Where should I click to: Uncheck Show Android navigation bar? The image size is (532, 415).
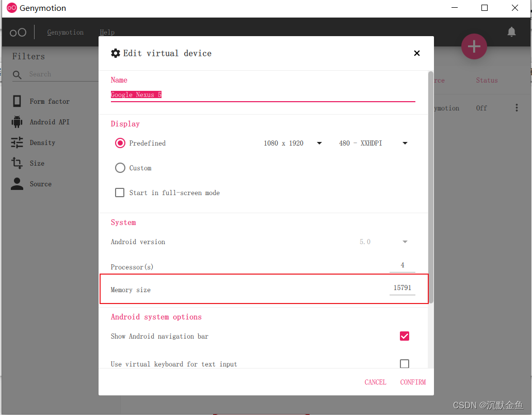(405, 336)
